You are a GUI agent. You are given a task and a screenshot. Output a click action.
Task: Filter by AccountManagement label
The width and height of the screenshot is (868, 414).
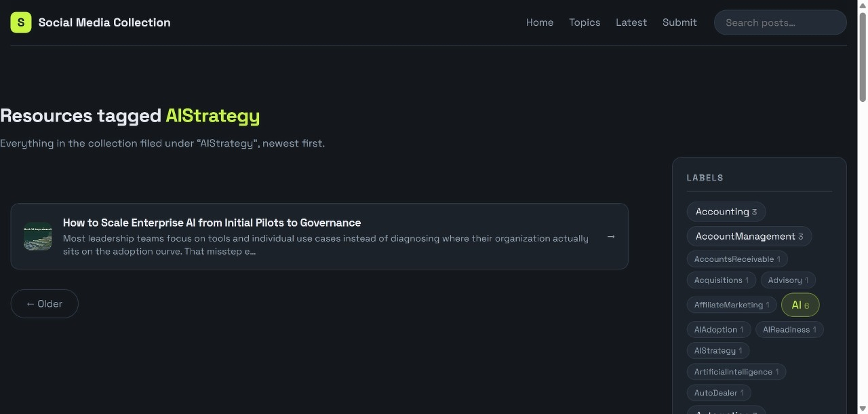[x=749, y=236]
